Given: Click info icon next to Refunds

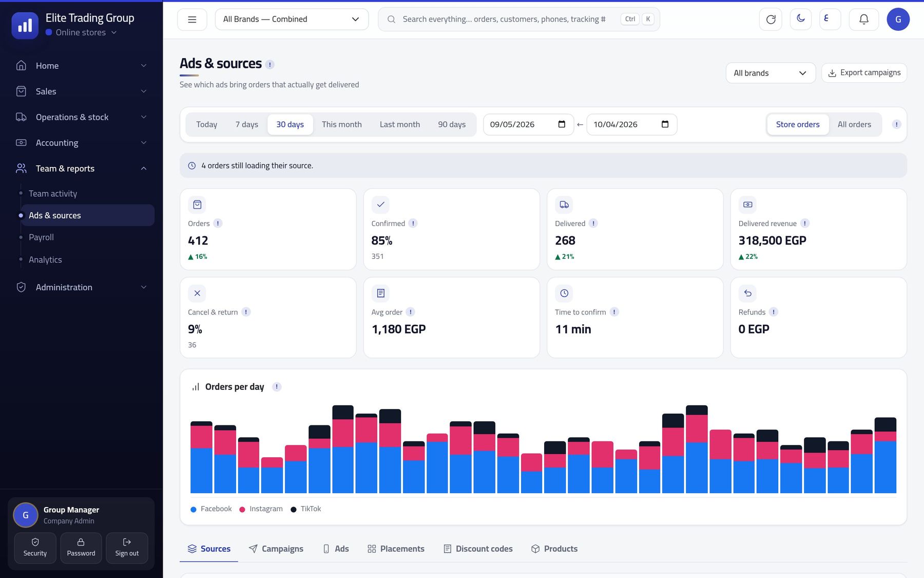Looking at the screenshot, I should pyautogui.click(x=774, y=312).
